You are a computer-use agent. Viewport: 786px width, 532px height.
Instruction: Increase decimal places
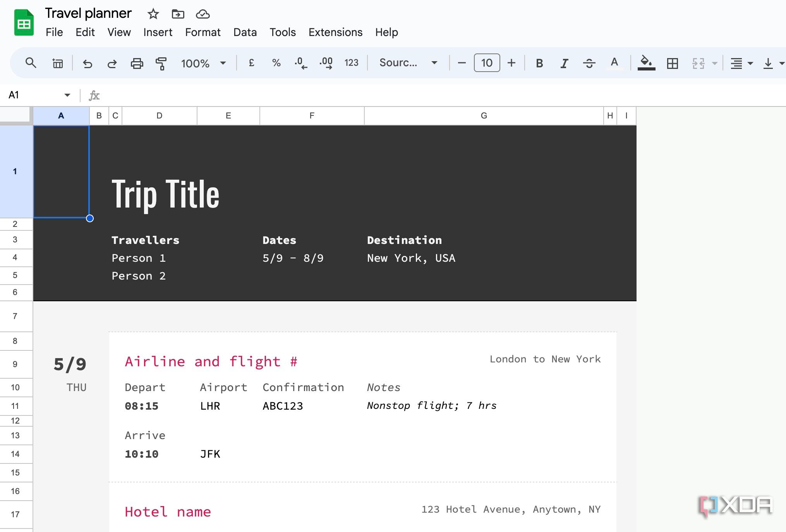[326, 63]
